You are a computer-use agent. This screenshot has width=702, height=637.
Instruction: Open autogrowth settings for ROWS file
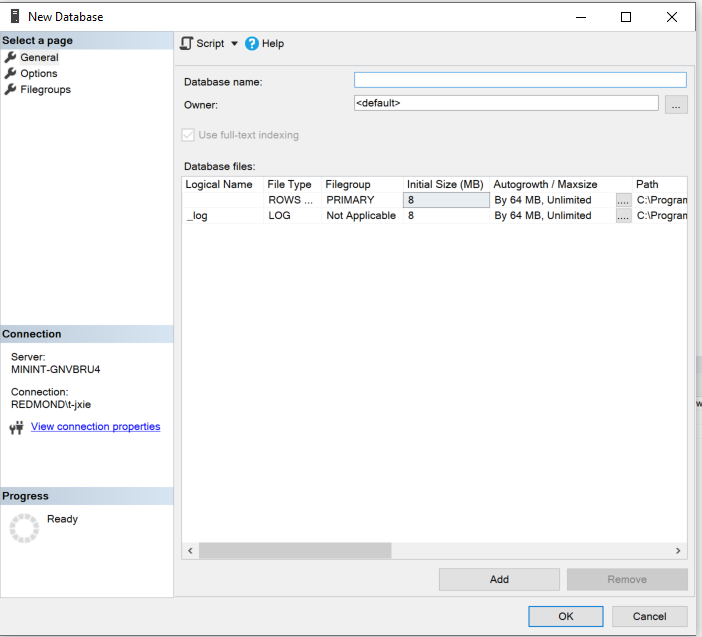[623, 200]
